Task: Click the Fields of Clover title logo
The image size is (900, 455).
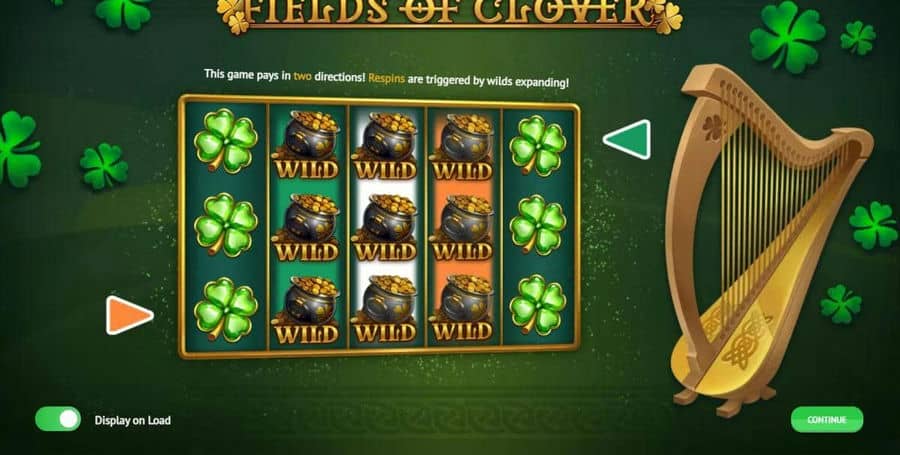Action: pyautogui.click(x=449, y=14)
